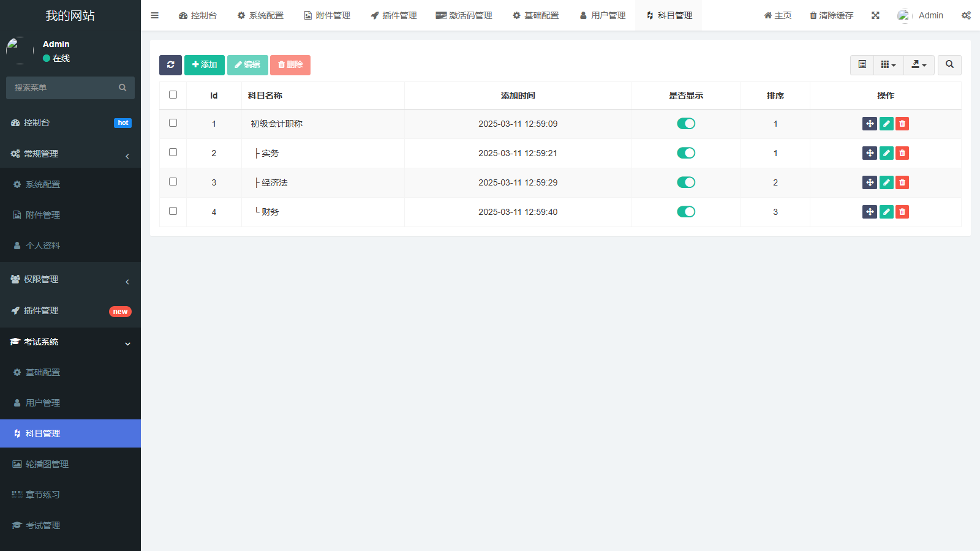This screenshot has height=551, width=980.
Task: Open the export data dropdown
Action: pyautogui.click(x=919, y=65)
